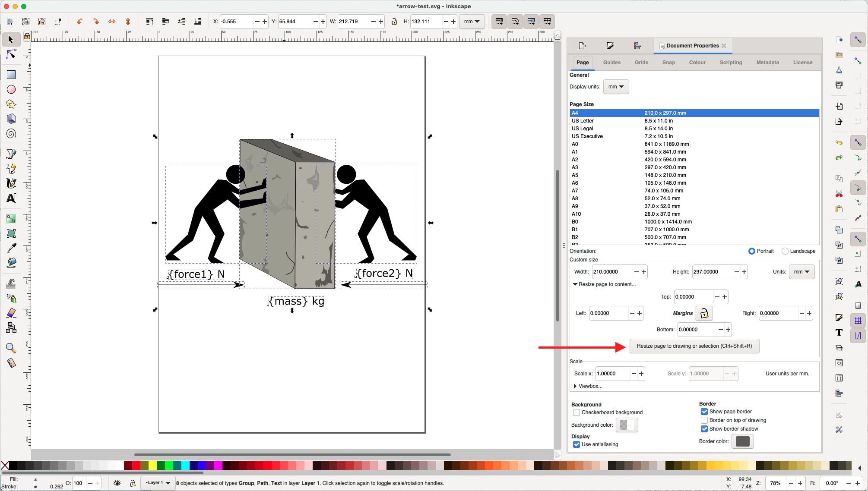Click Resize page to drawing button
Viewport: 868px width, 491px height.
[694, 346]
